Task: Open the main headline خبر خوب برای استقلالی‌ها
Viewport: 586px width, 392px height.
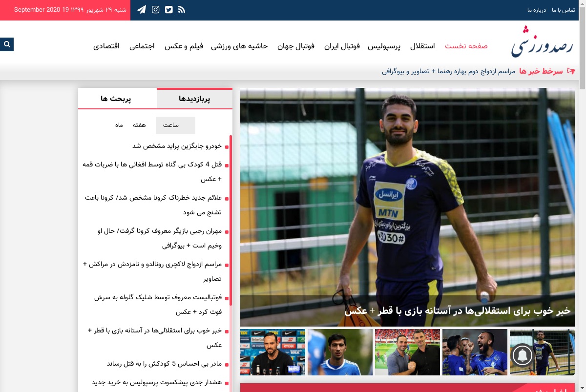Action: click(457, 310)
